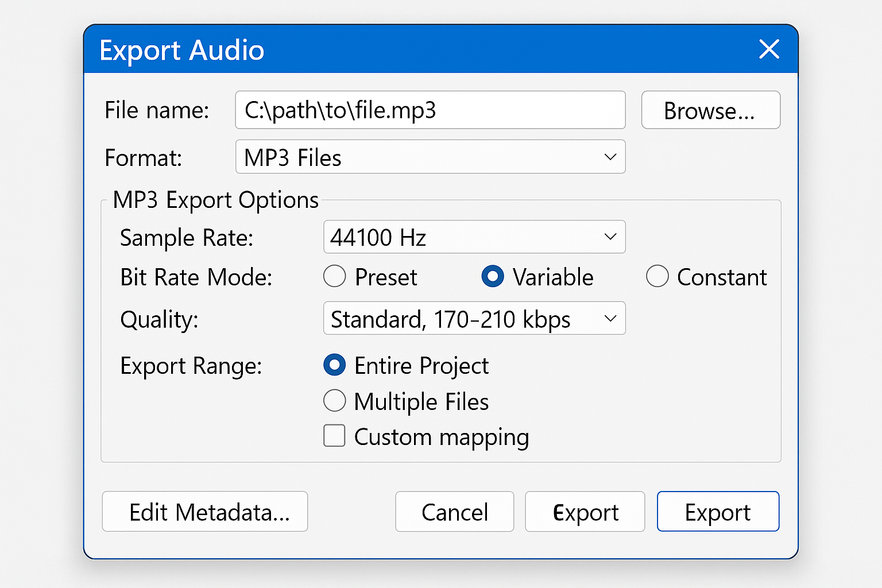Expand the Quality selector chevron
Viewport: 882px width, 588px height.
point(610,318)
